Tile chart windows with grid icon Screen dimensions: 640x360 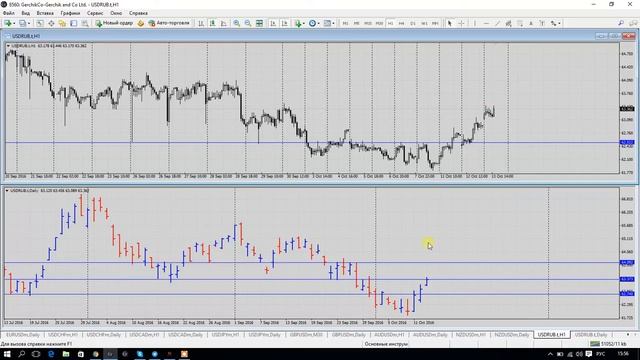pyautogui.click(x=259, y=23)
